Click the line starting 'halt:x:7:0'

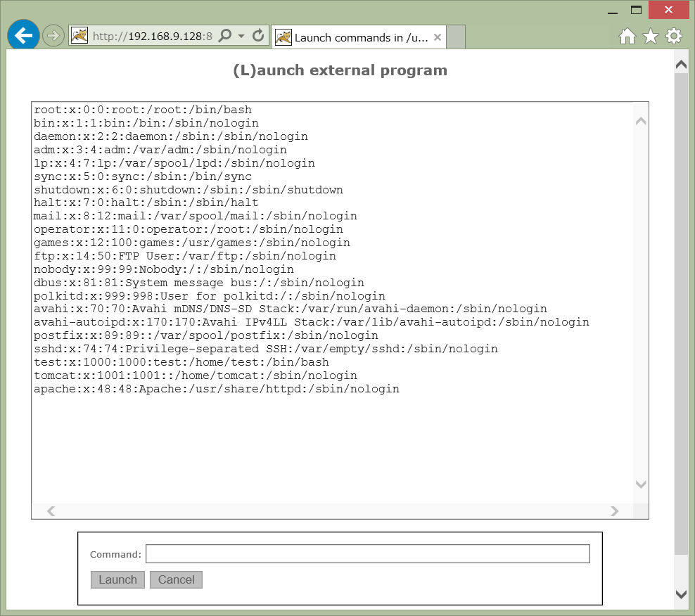146,203
